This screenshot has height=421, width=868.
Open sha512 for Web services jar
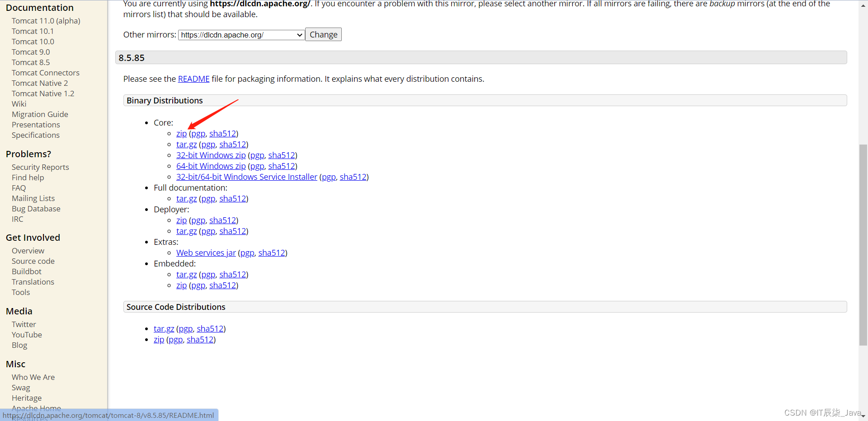pyautogui.click(x=272, y=253)
